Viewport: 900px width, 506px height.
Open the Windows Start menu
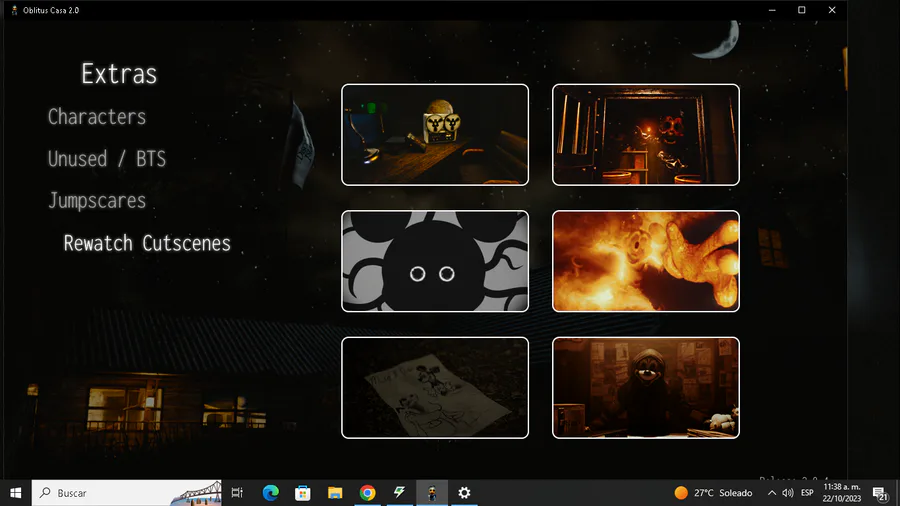point(15,493)
